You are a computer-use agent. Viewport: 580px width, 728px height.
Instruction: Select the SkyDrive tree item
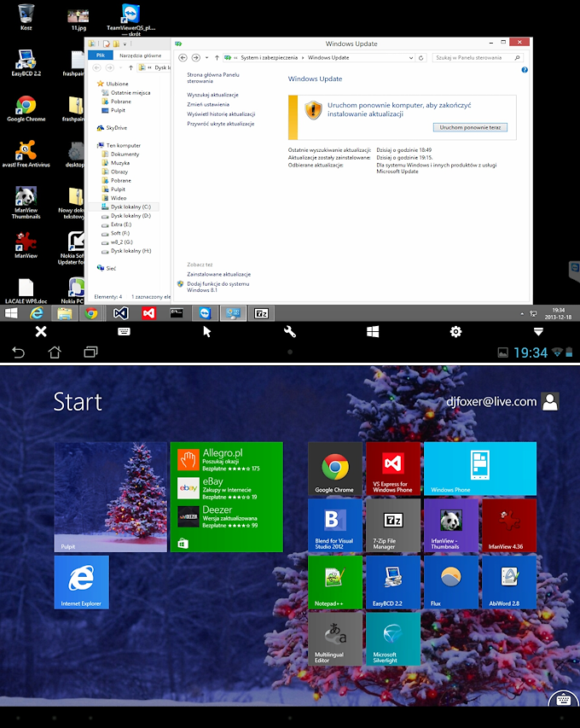[112, 128]
